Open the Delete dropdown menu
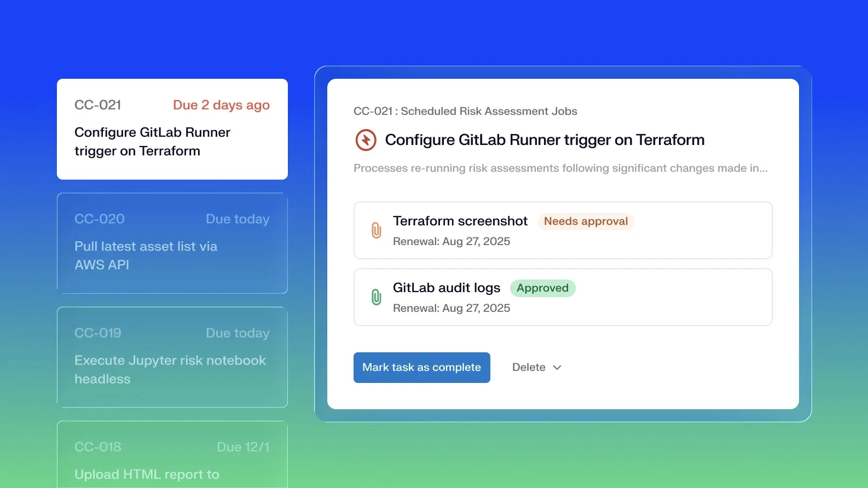The height and width of the screenshot is (488, 868). [x=529, y=368]
